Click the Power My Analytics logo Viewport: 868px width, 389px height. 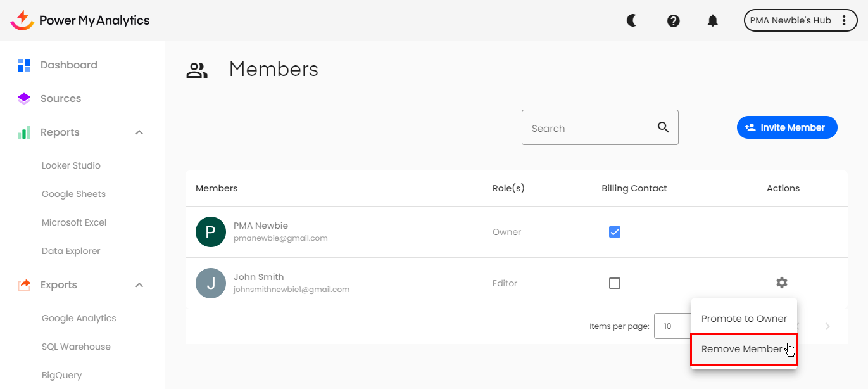[x=80, y=20]
